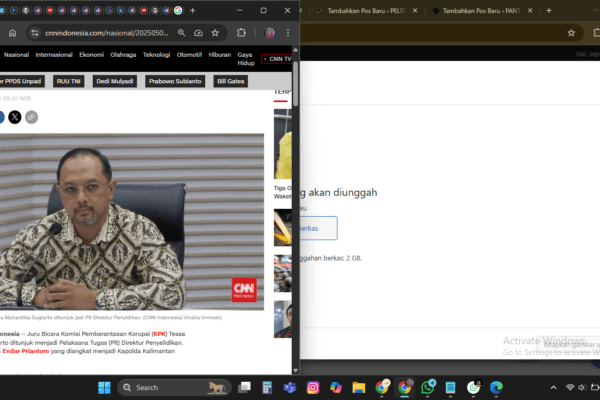Viewport: 600px width, 400px height.
Task: Go to the home page via Home icon
Action: click(12, 33)
